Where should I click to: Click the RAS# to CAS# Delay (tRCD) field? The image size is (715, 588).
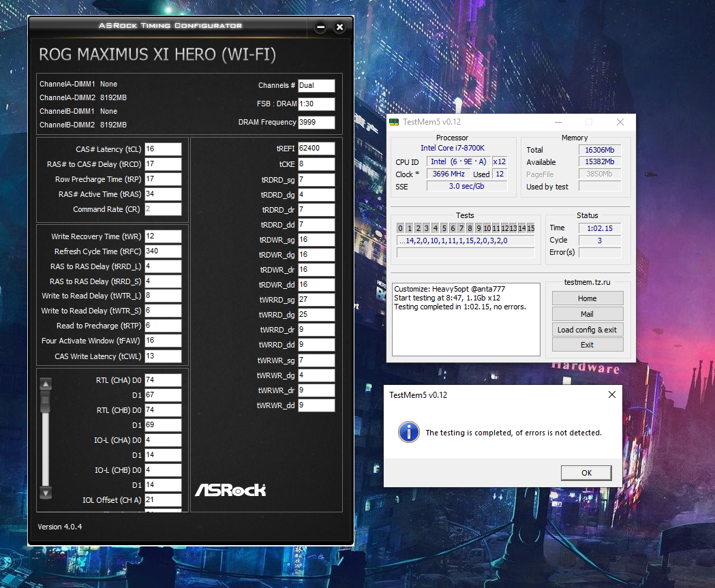pos(164,164)
